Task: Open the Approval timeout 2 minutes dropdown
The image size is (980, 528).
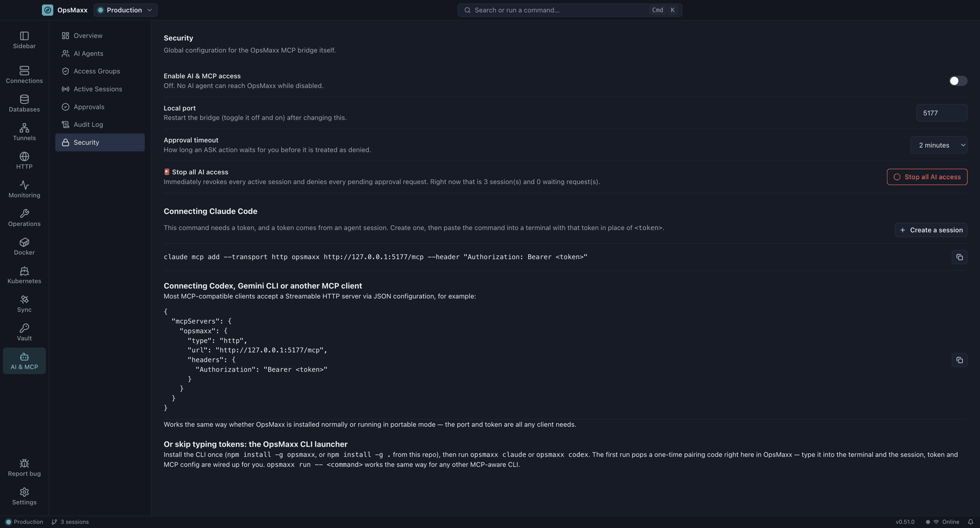Action: coord(939,145)
